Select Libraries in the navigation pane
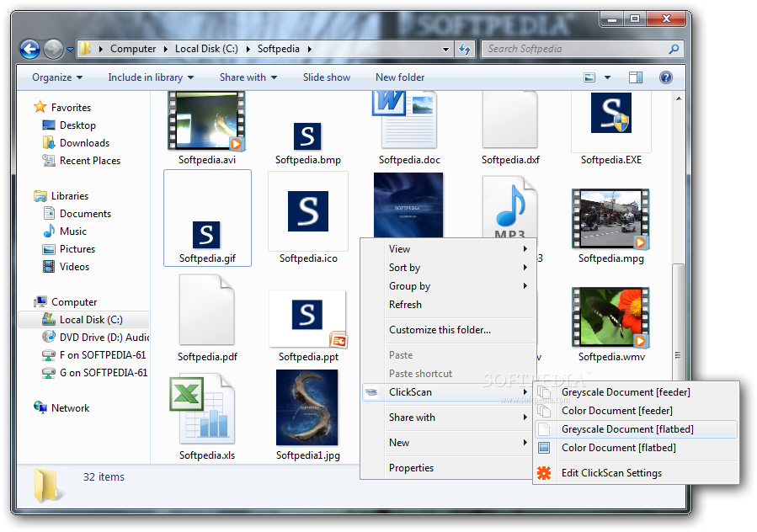The image size is (757, 532). click(x=61, y=196)
